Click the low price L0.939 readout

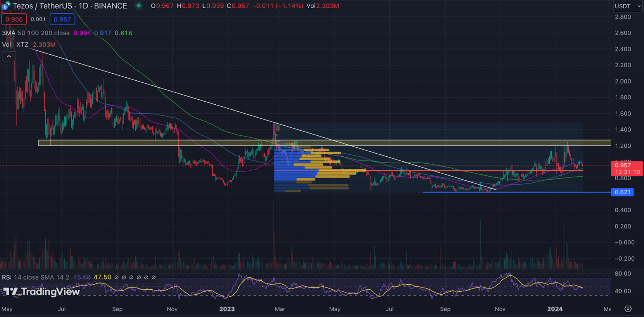(213, 6)
